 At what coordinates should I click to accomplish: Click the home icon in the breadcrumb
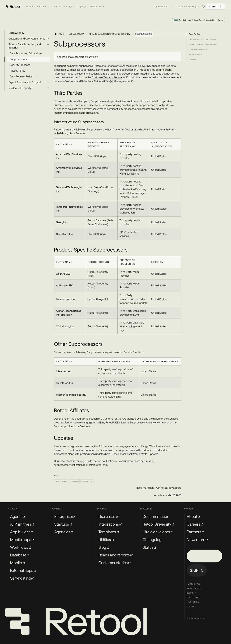[x=56, y=34]
